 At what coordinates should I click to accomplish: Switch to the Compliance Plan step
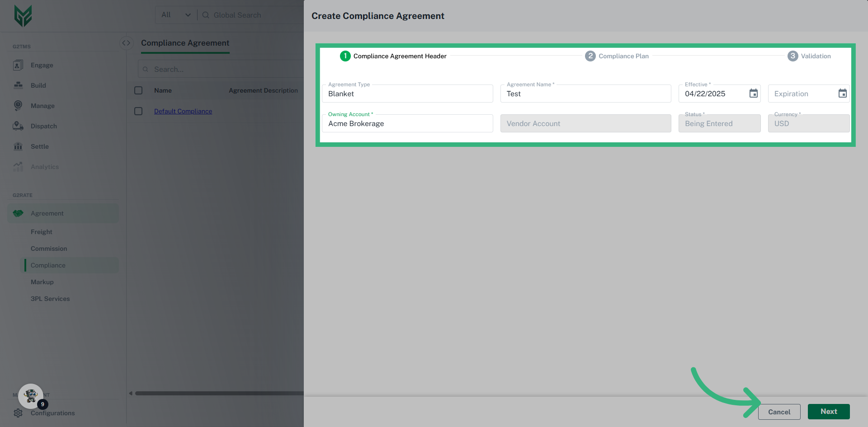[617, 56]
